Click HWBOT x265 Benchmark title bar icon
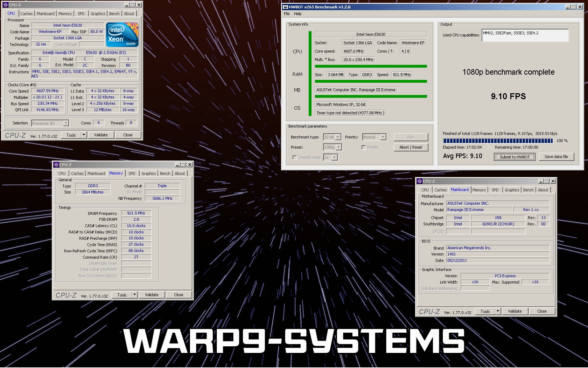This screenshot has width=588, height=368. (x=285, y=7)
